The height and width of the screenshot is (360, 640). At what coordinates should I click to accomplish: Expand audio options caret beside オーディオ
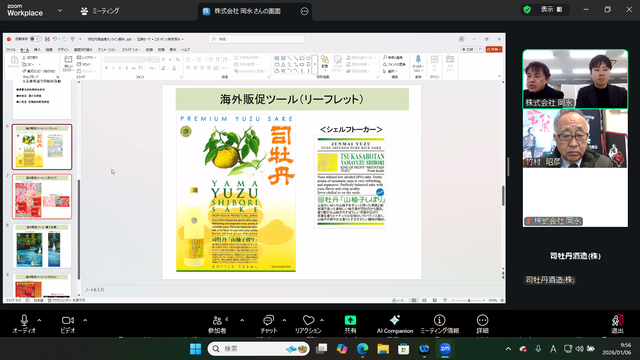(39, 320)
